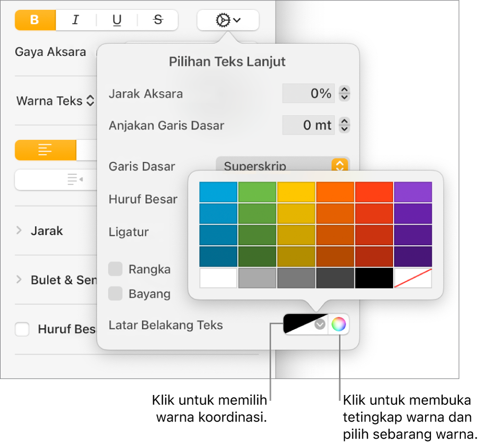Viewport: 485px width, 448px height.
Task: Pick the red swatch in top row
Action: [374, 192]
